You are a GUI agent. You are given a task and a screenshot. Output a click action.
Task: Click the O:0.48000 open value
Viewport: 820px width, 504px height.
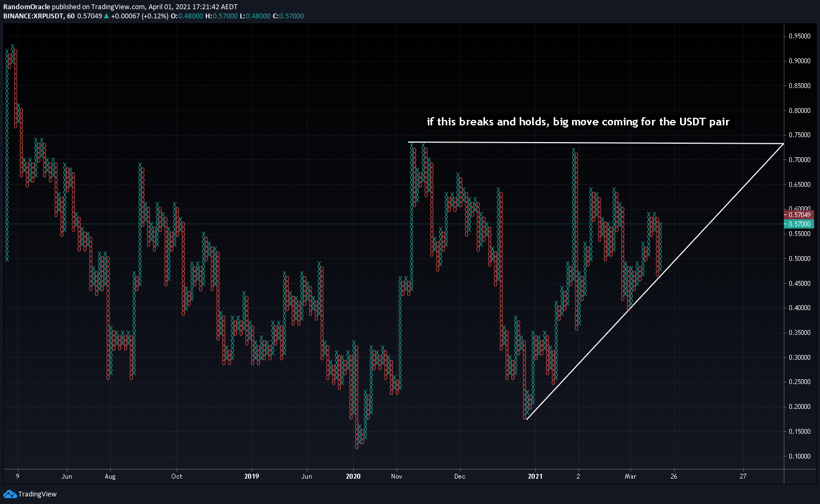[x=187, y=16]
